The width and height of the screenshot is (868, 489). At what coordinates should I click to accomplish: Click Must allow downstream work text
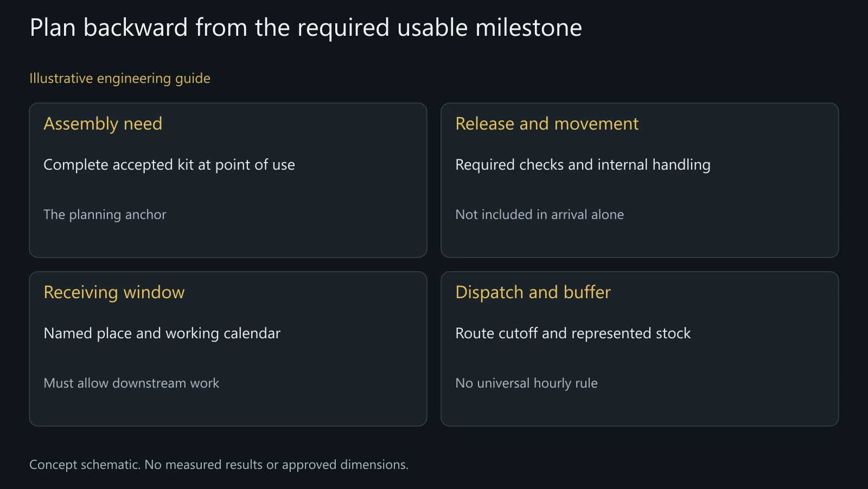point(131,383)
